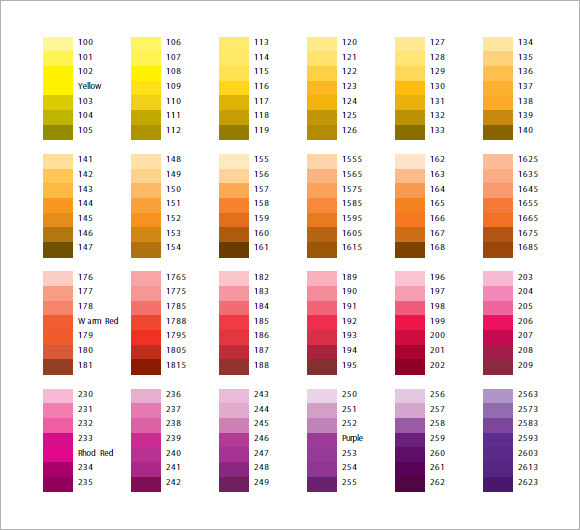The height and width of the screenshot is (530, 580).
Task: Pick the swatch next to 123
Action: [x=322, y=88]
